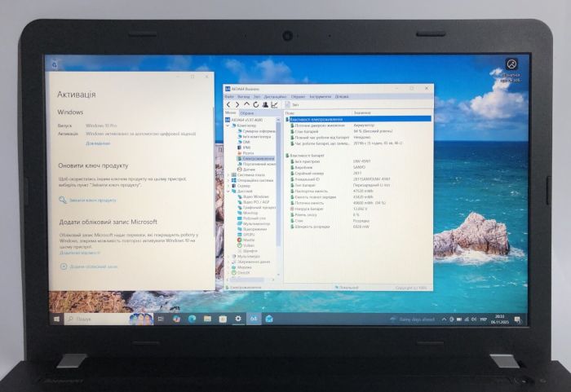Select Монітор tree item
This screenshot has width=571, height=392.
248,213
